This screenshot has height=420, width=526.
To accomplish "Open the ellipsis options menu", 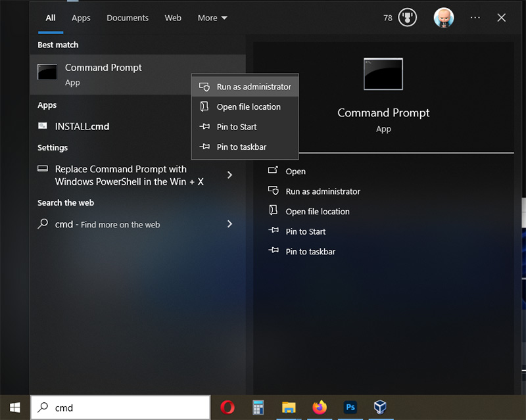I will 475,18.
